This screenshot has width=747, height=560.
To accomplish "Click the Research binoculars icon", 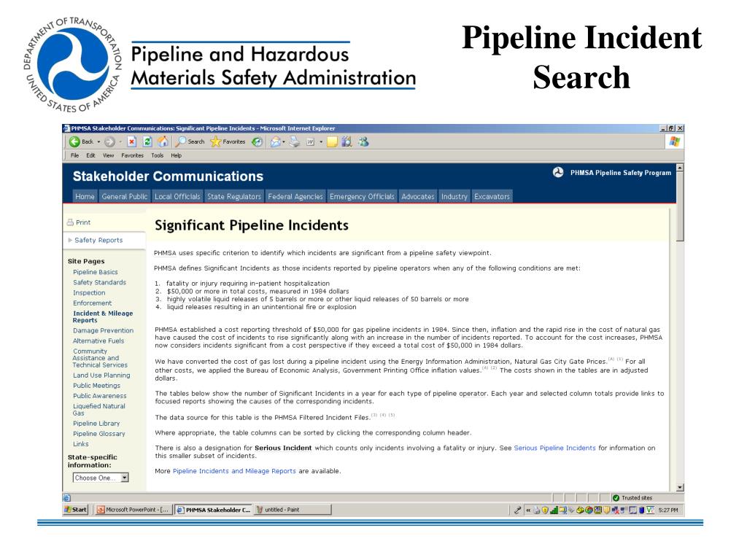I will click(x=347, y=142).
